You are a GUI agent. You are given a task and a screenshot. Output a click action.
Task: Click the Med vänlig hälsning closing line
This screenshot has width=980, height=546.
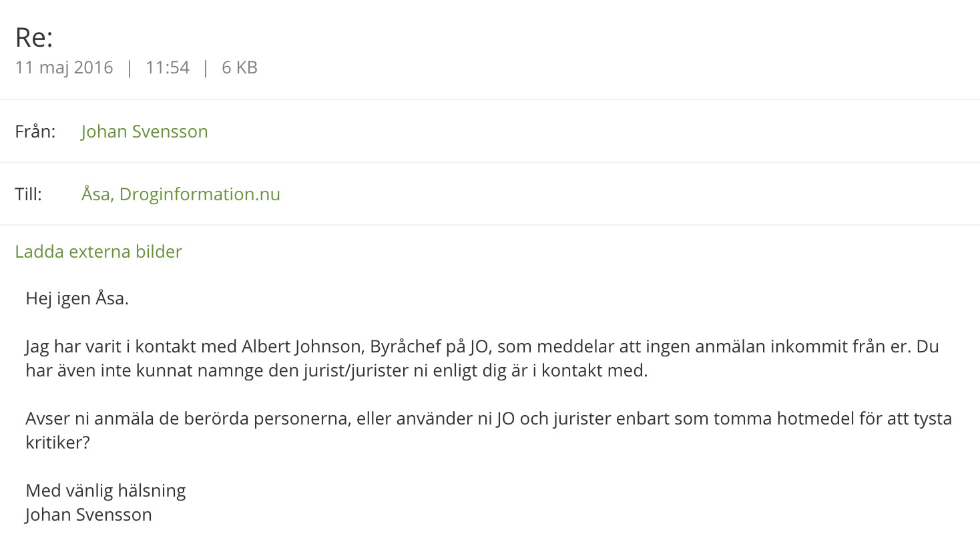point(105,491)
